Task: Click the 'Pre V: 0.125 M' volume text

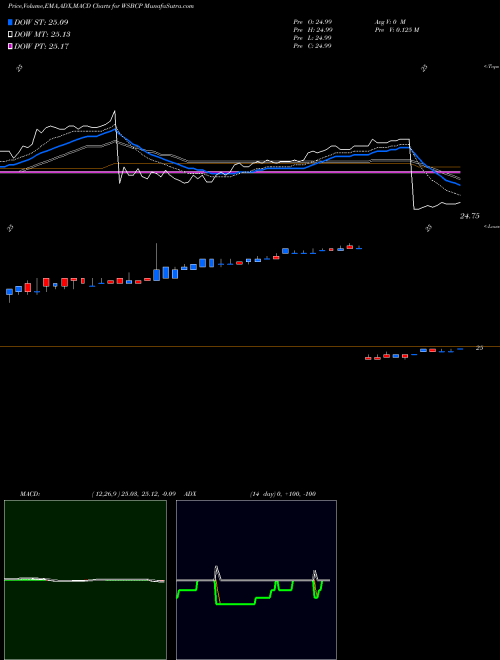Action: click(396, 30)
